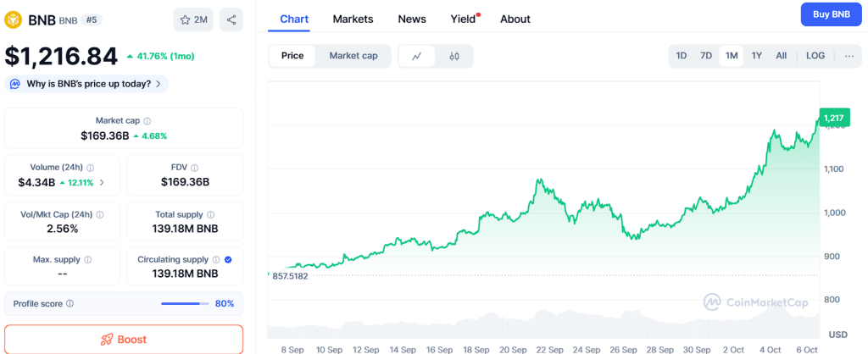868x354 pixels.
Task: Click the Circulating supply info icon
Action: tap(216, 259)
